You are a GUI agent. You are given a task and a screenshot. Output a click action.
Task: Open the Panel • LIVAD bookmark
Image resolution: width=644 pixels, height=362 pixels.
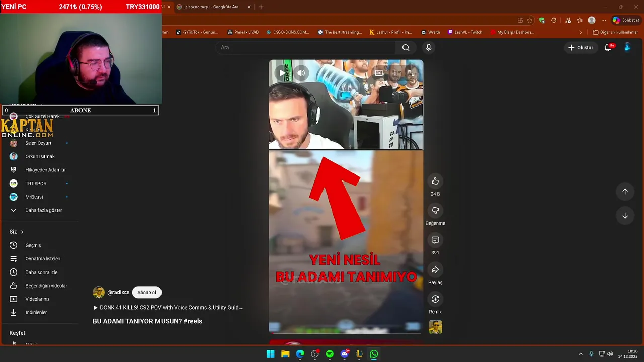click(x=243, y=32)
